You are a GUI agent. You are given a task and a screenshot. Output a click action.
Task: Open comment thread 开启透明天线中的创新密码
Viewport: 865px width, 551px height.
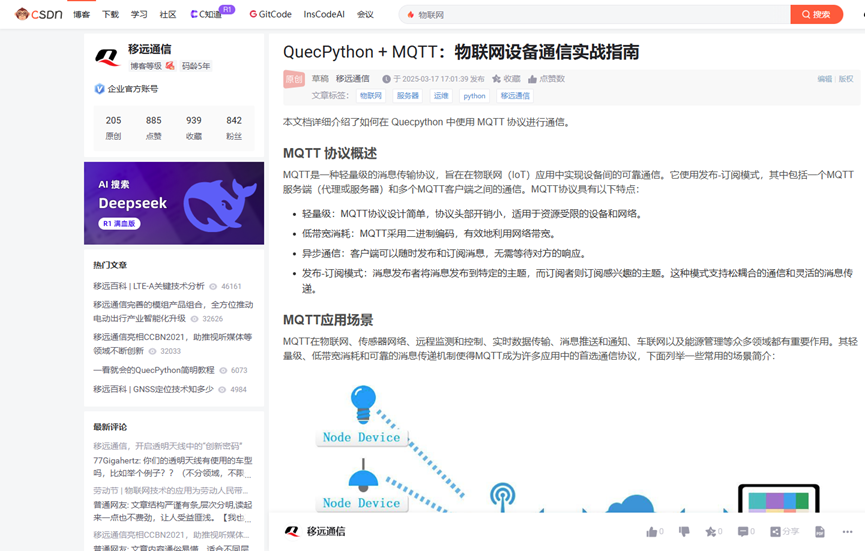click(x=168, y=446)
